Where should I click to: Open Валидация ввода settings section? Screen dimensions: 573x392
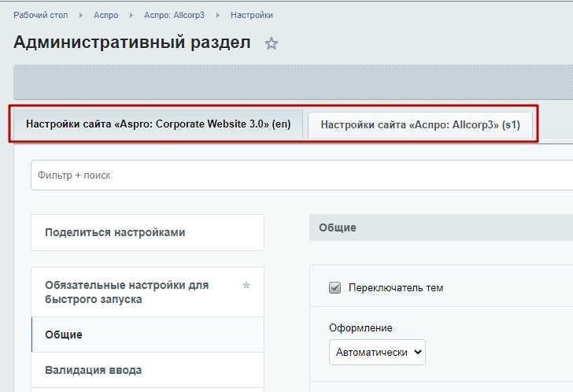coord(147,370)
